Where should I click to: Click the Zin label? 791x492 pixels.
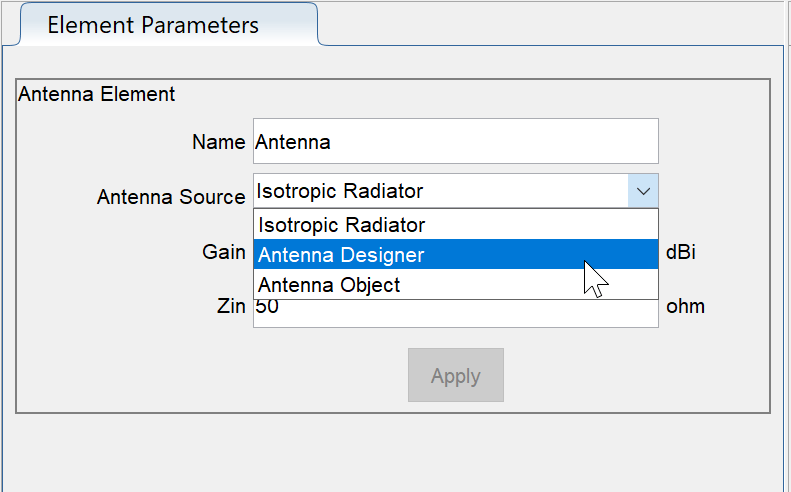click(231, 306)
